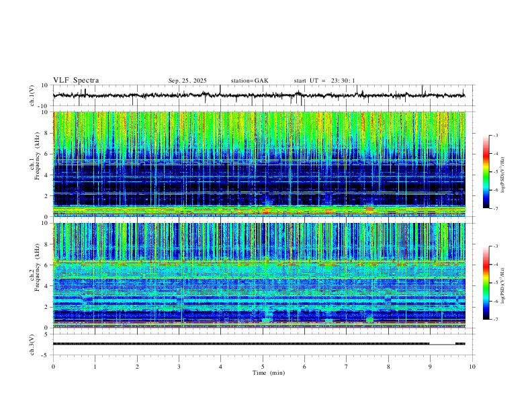The image size is (532, 411).
Task: Click the time axis tick label "3"
Action: tap(179, 367)
